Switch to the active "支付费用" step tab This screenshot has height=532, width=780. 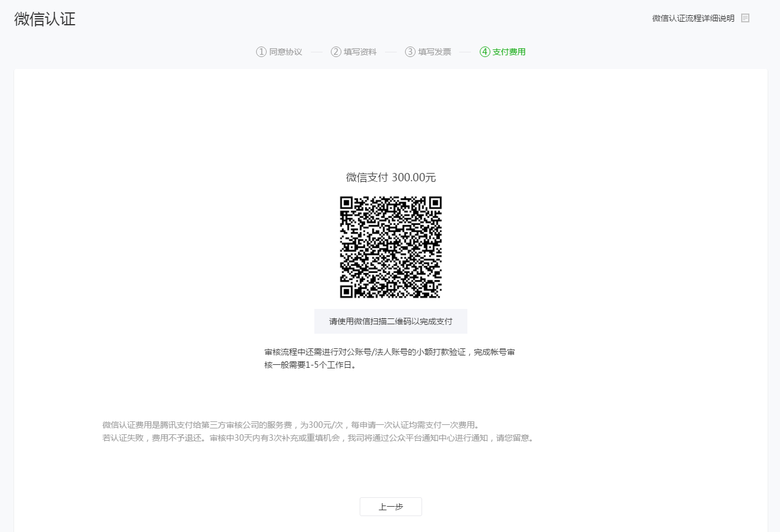[x=509, y=52]
